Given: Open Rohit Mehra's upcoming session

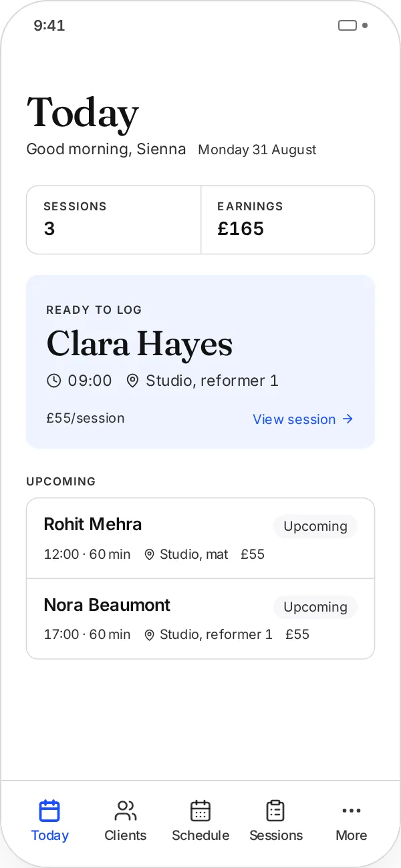Looking at the screenshot, I should (200, 538).
